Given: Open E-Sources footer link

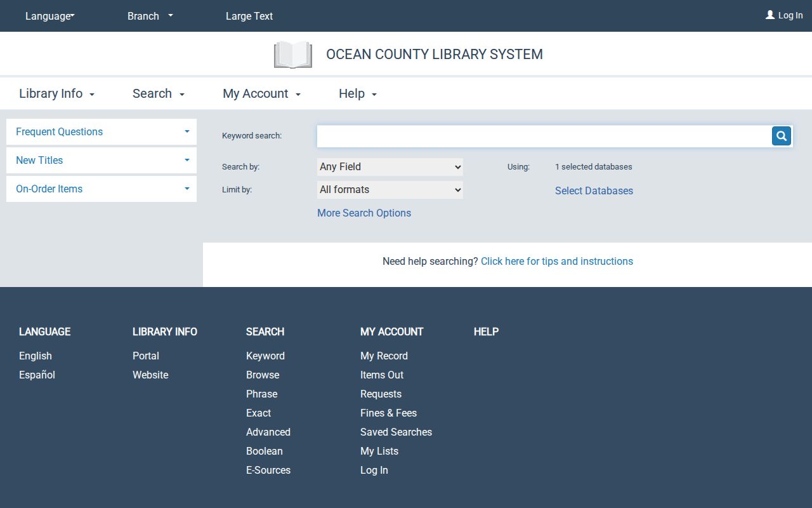Looking at the screenshot, I should 268,470.
